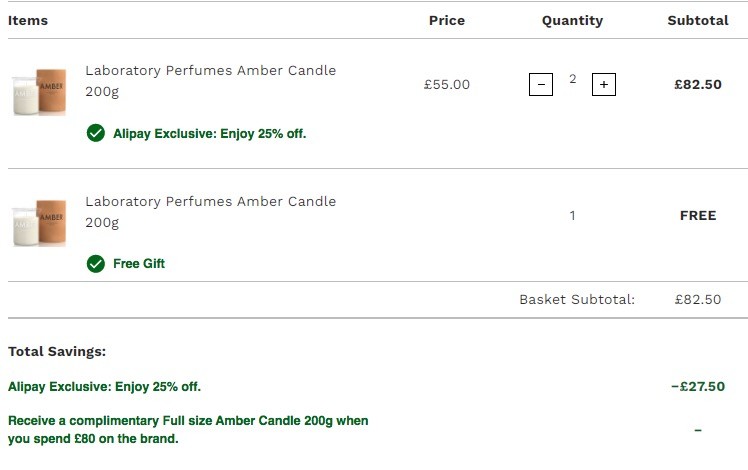The height and width of the screenshot is (470, 748).
Task: Click the green checkmark beside Free Gift
Action: 96,263
